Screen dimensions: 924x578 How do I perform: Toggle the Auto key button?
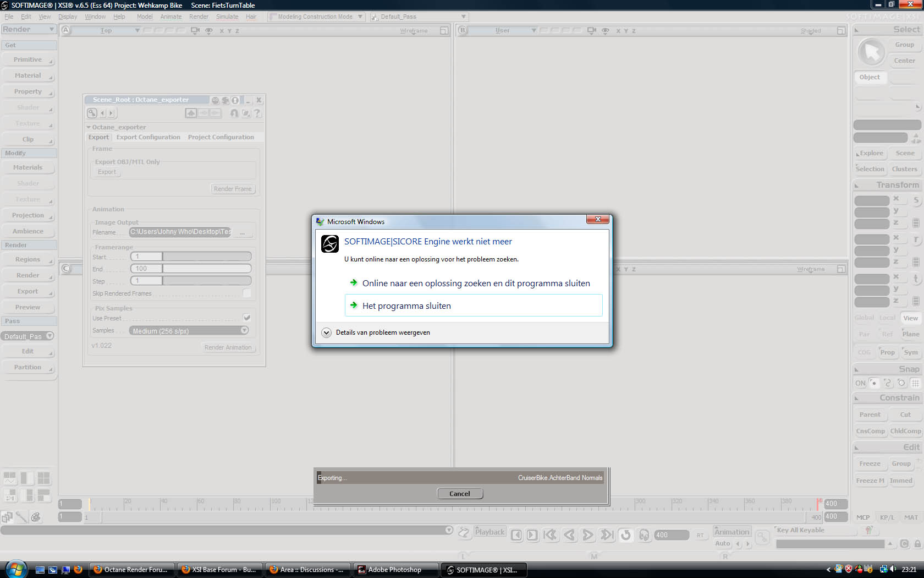pyautogui.click(x=722, y=544)
